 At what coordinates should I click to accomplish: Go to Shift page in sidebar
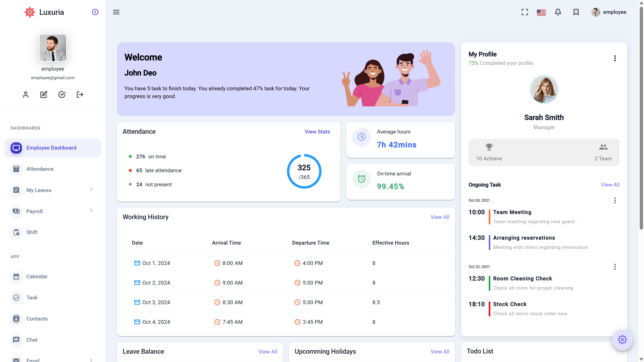tap(53, 232)
